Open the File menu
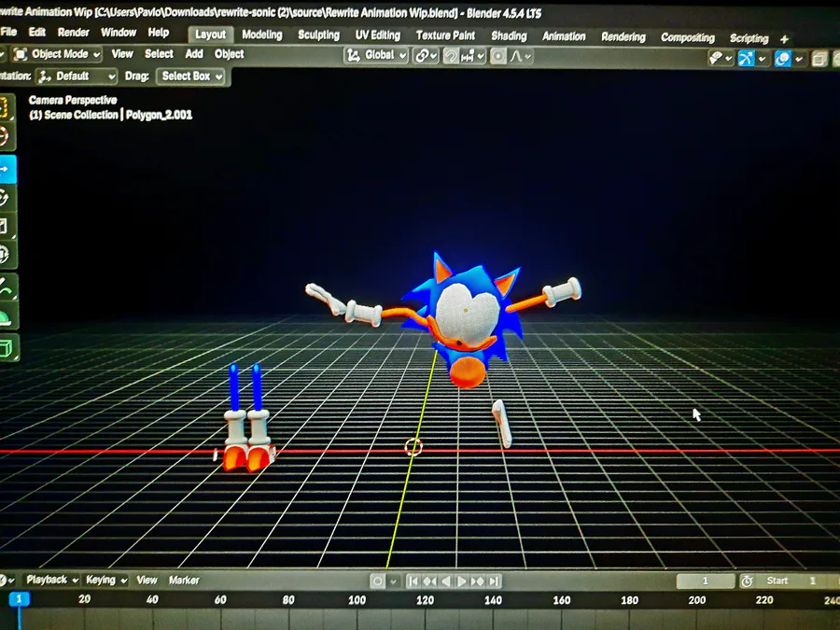The height and width of the screenshot is (630, 840). tap(8, 32)
